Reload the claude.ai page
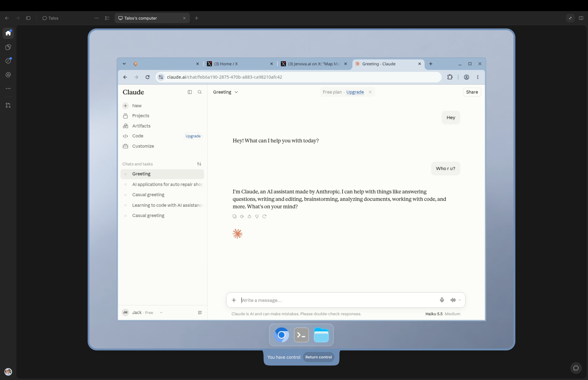The width and height of the screenshot is (588, 380). [147, 77]
